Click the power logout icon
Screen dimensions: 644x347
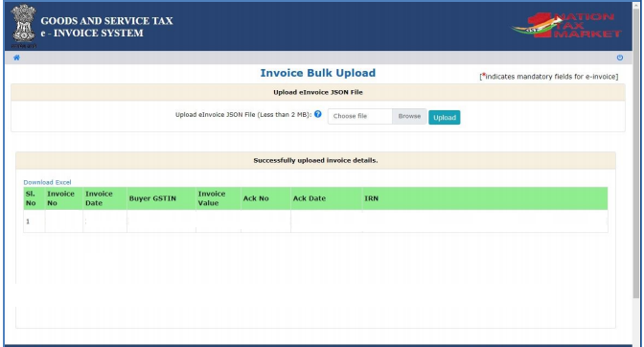point(620,58)
